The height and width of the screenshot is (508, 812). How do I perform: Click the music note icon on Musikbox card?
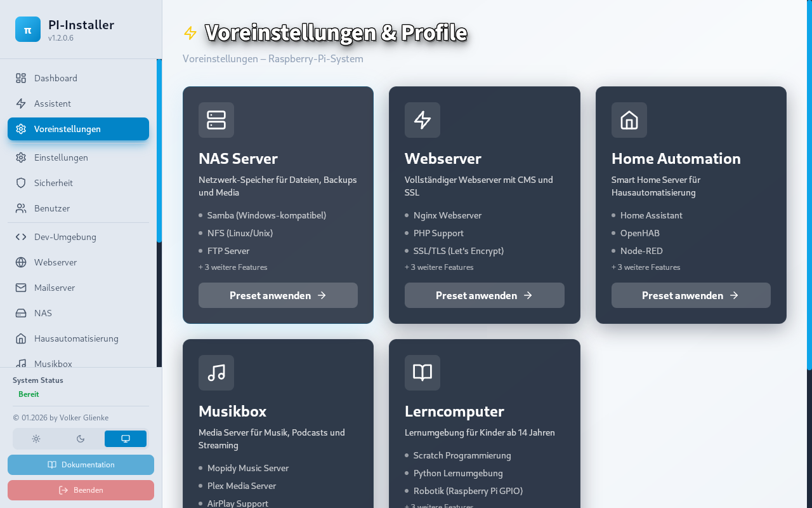point(216,373)
